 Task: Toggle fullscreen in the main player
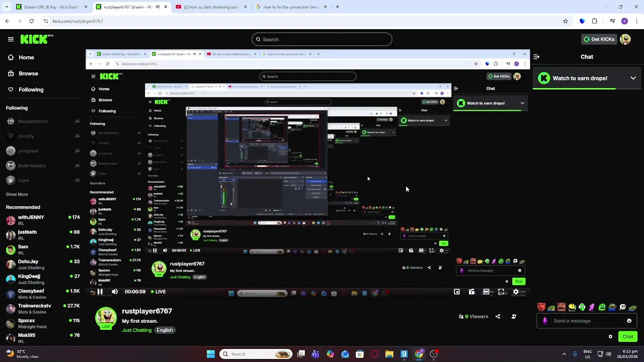pyautogui.click(x=501, y=292)
